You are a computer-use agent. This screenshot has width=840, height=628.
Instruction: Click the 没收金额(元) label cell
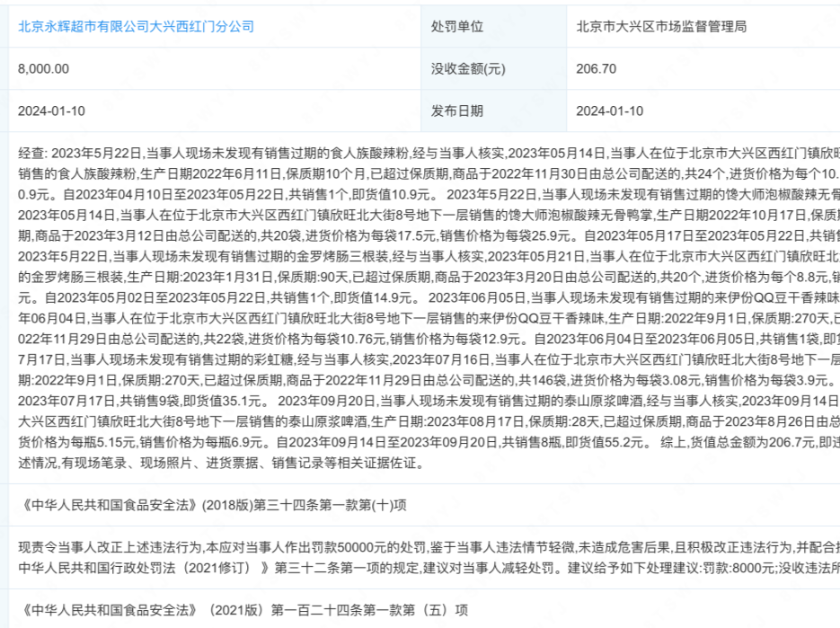coord(493,68)
